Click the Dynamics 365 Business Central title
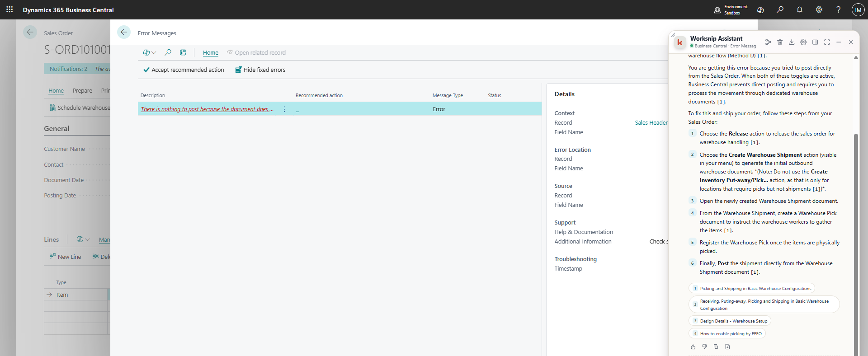The image size is (868, 356). click(x=68, y=10)
